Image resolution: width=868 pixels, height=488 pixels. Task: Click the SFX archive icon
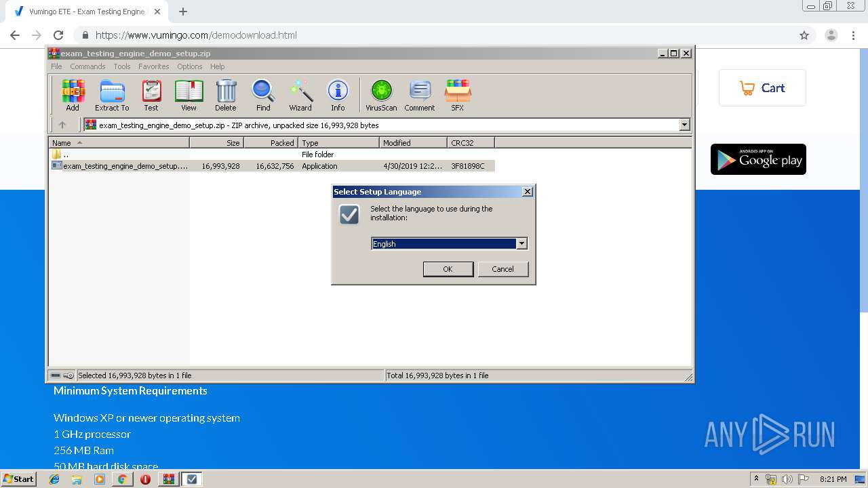point(458,95)
